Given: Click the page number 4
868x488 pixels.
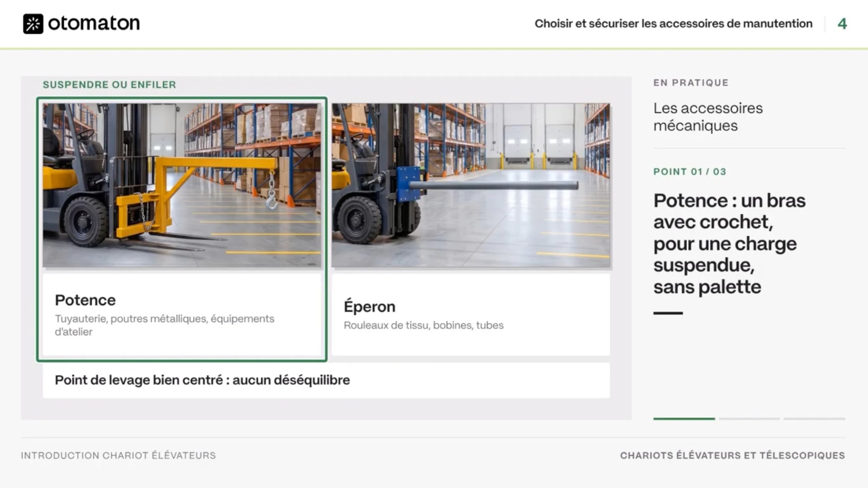Looking at the screenshot, I should [842, 24].
